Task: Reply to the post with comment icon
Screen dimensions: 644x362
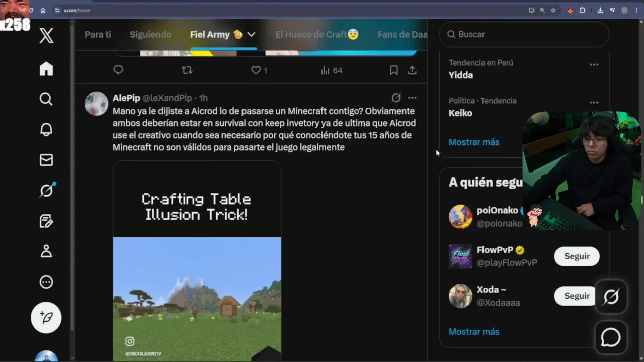Action: point(118,70)
